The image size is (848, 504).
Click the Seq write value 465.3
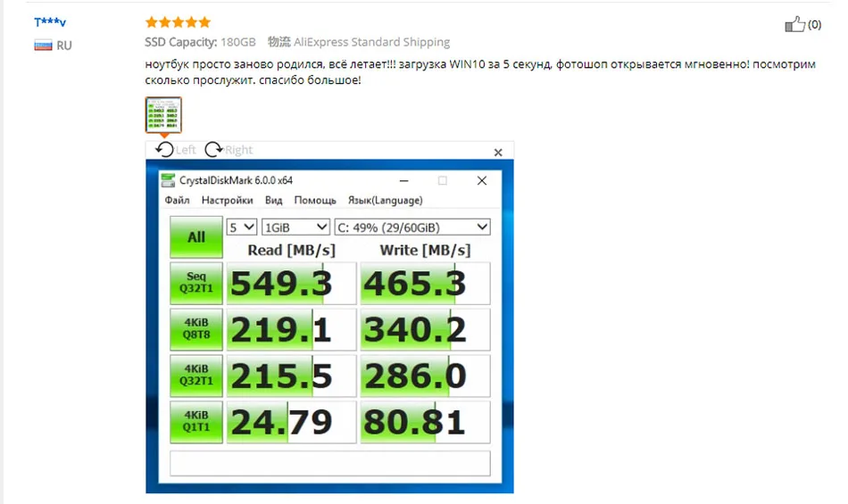point(426,284)
